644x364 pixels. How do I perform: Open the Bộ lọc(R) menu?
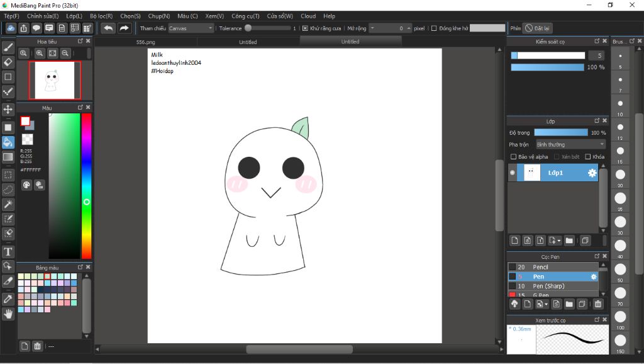[101, 16]
